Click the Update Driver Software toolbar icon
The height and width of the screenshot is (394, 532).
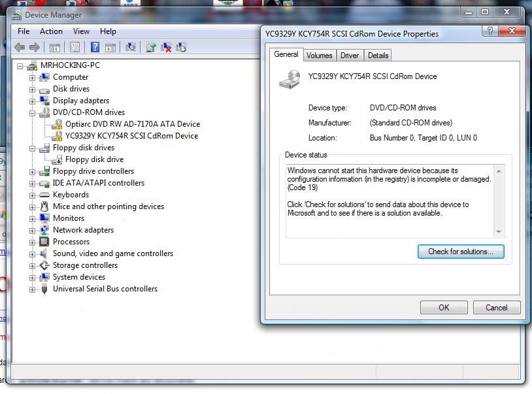click(151, 47)
